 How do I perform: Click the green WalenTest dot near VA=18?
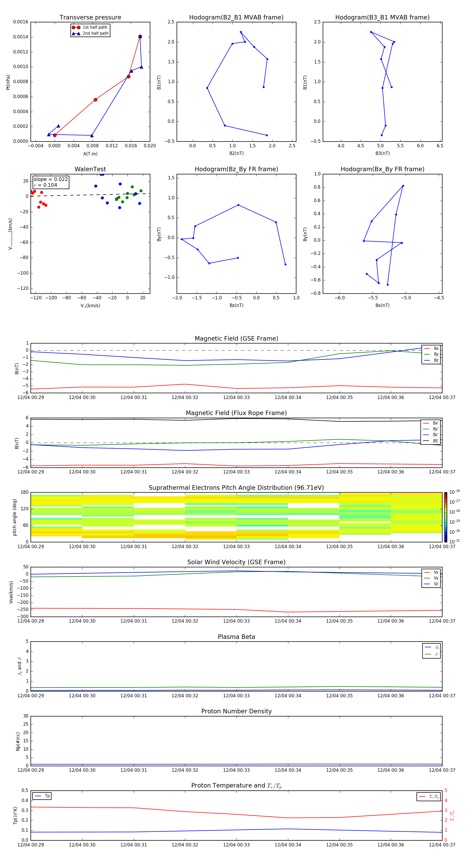click(141, 191)
